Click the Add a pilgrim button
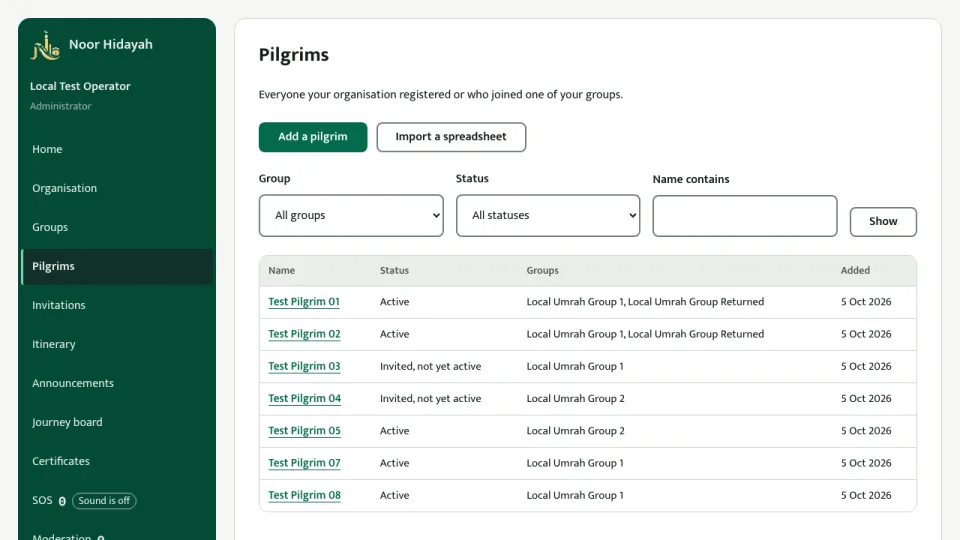960x540 pixels. pos(313,137)
